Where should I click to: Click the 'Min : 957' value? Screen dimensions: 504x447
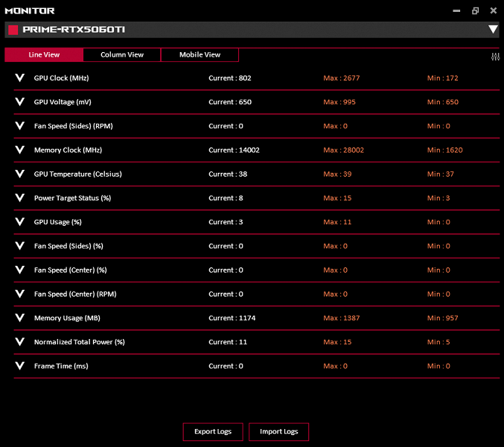coord(443,318)
